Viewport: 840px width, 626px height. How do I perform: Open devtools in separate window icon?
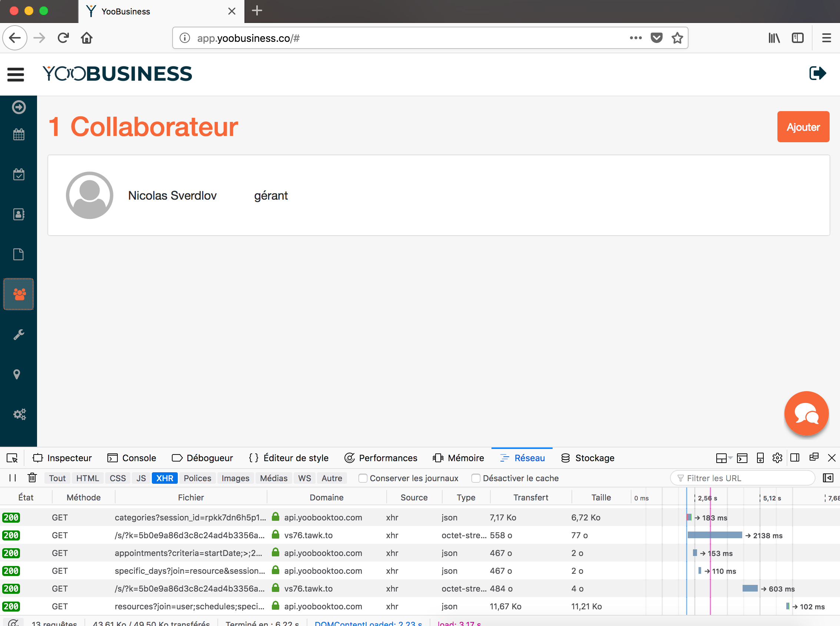pyautogui.click(x=813, y=457)
